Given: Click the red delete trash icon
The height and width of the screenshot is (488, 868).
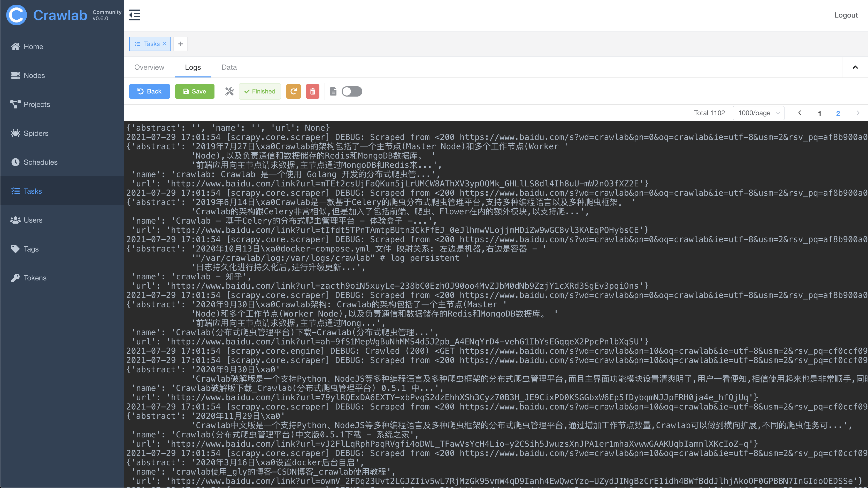Looking at the screenshot, I should pyautogui.click(x=312, y=91).
